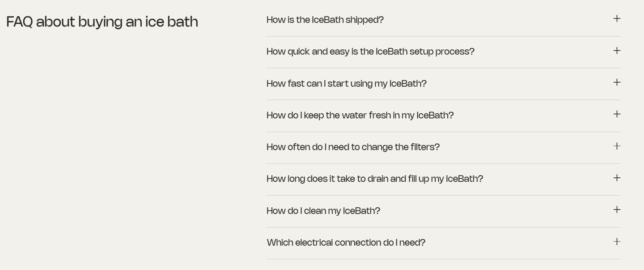The width and height of the screenshot is (644, 270).
Task: Select 'Which electrical connection do I need?' text
Action: 346,243
